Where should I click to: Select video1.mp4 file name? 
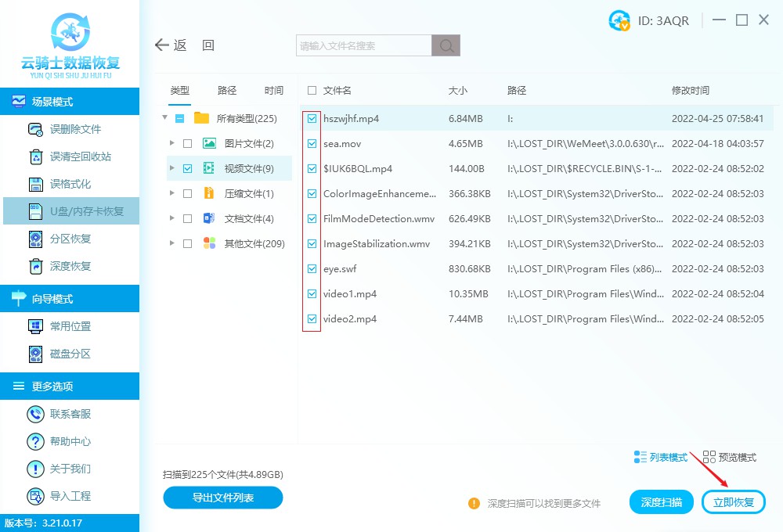click(x=350, y=294)
